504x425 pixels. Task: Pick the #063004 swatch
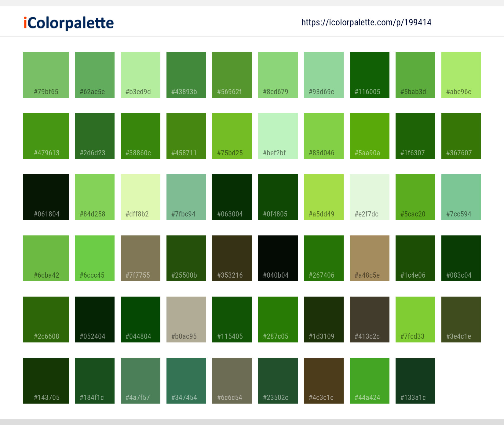pyautogui.click(x=232, y=197)
